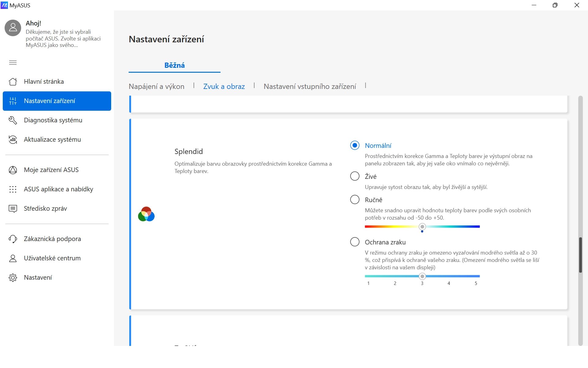588x368 pixels.
Task: Enable the Ručně manual mode
Action: click(355, 200)
